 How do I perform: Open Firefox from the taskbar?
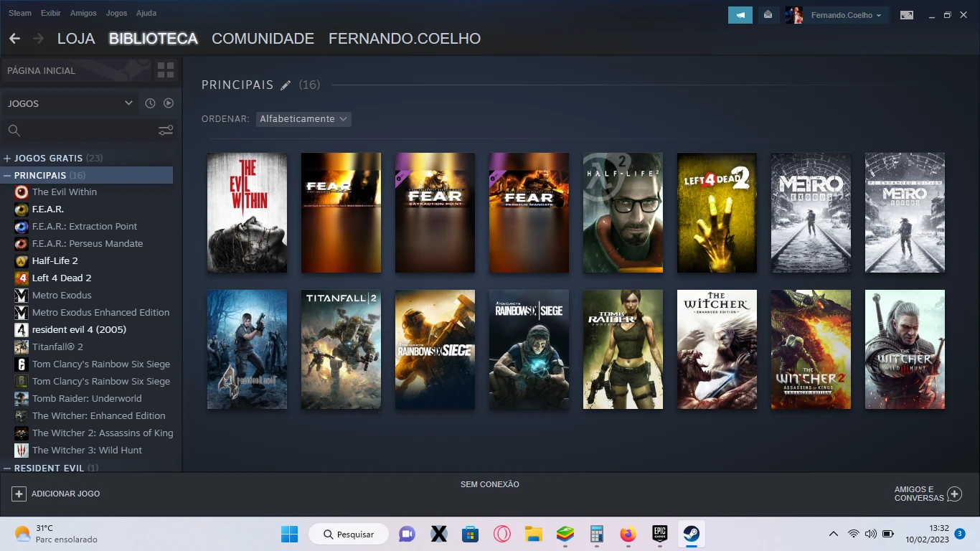coord(628,534)
